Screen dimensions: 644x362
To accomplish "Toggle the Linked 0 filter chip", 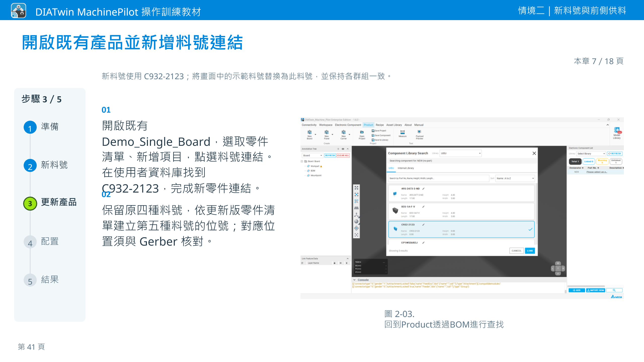I will point(589,161).
